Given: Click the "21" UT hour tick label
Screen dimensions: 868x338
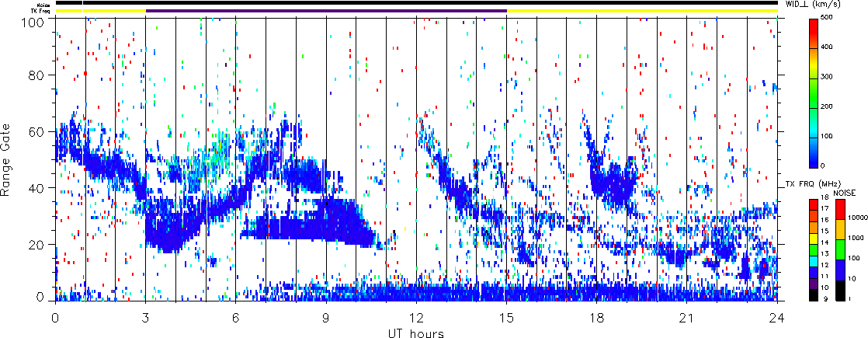Looking at the screenshot, I should [687, 319].
